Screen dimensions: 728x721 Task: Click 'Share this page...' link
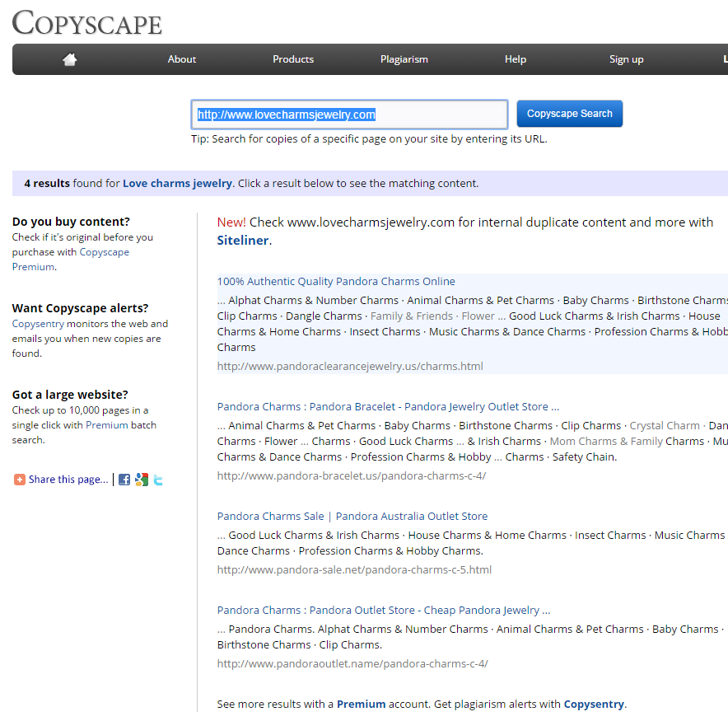[68, 480]
